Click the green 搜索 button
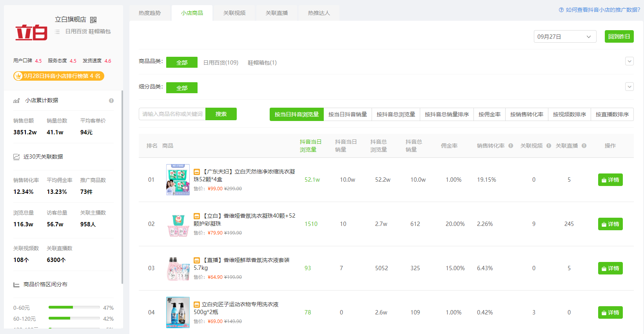Screen dimensions: 644x334 pyautogui.click(x=221, y=114)
